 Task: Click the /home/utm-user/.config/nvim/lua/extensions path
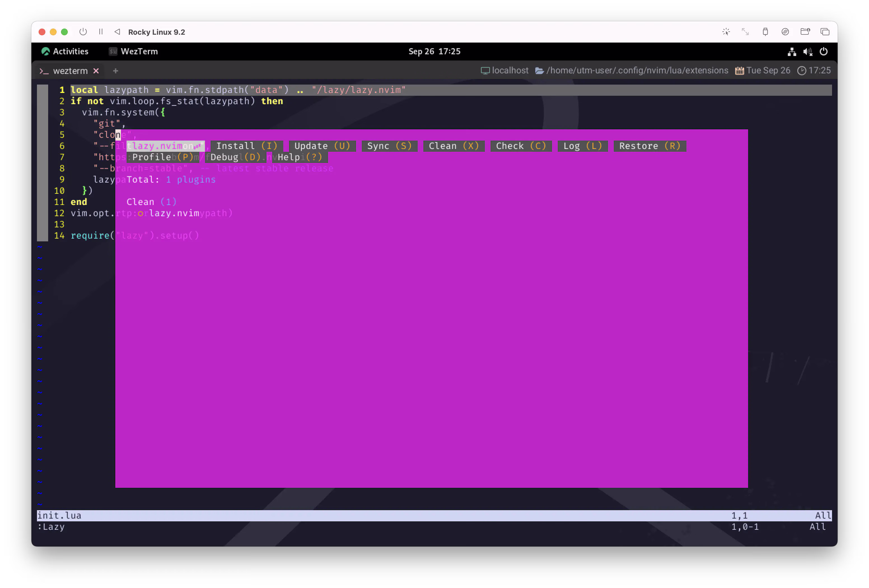[637, 70]
